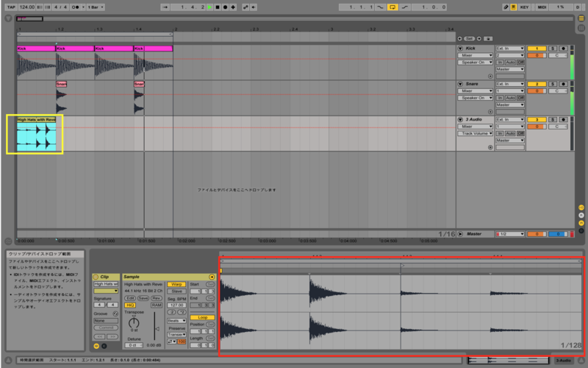Collapse the 3 Audio track with its triangle
The image size is (588, 368).
(460, 119)
